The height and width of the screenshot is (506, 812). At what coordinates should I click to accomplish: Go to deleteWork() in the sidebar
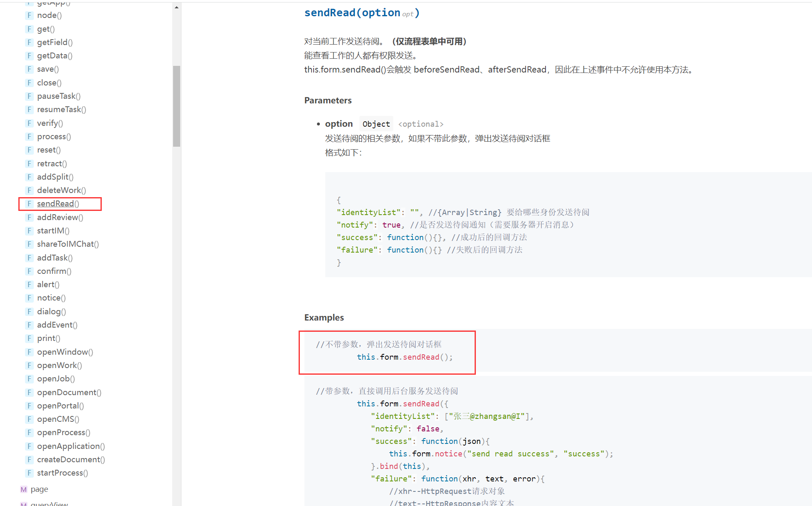pos(61,190)
